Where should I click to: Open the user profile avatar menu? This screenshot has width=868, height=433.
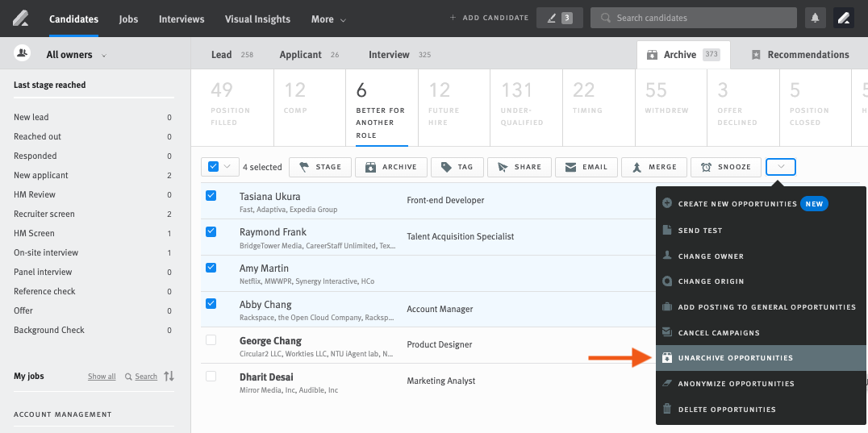[844, 18]
